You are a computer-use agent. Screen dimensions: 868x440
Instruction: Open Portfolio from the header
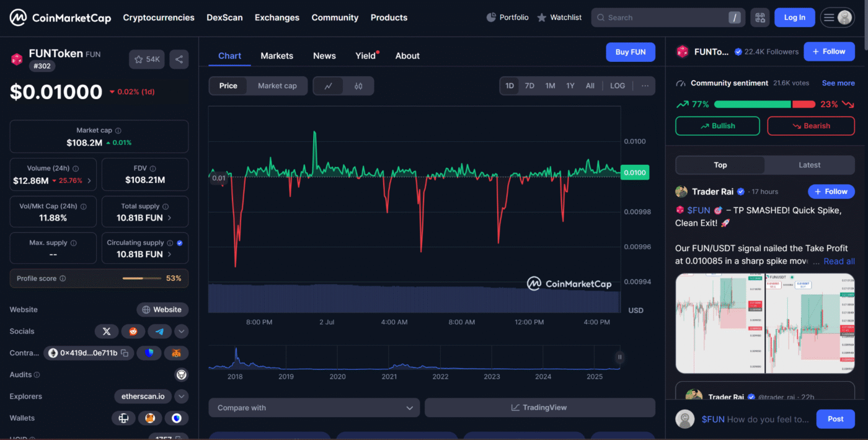point(508,17)
